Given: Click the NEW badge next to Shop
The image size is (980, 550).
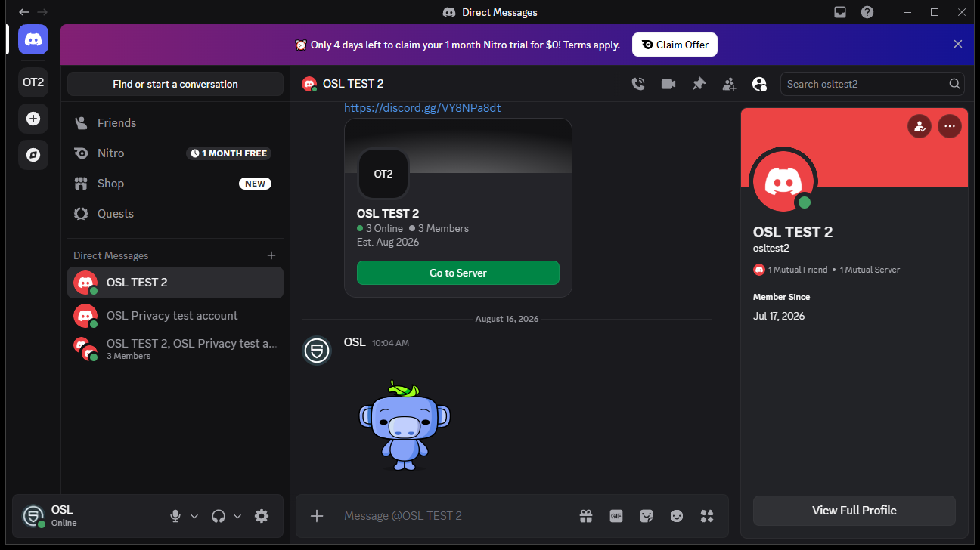Looking at the screenshot, I should pyautogui.click(x=255, y=184).
